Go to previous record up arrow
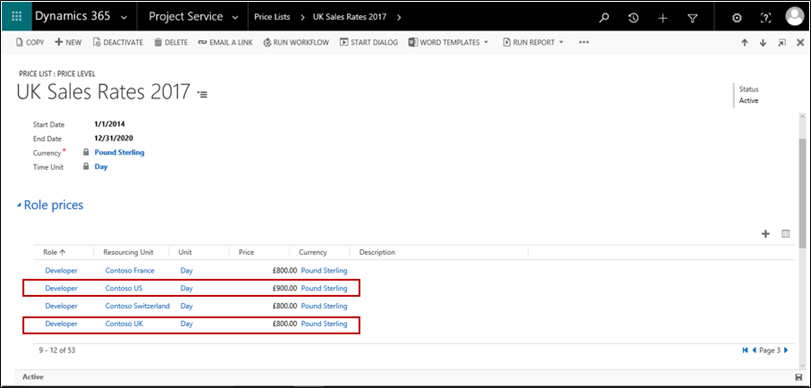The width and height of the screenshot is (811, 388). tap(744, 43)
